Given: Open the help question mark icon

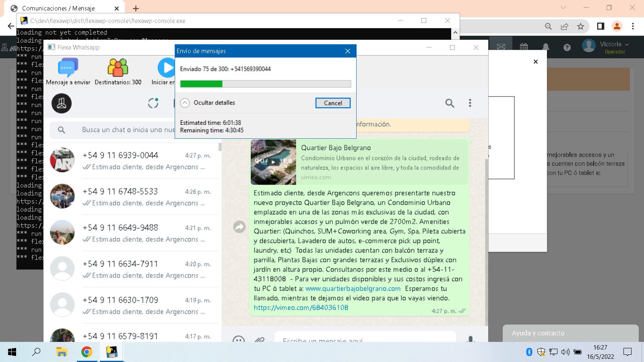Looking at the screenshot, I should (x=567, y=47).
